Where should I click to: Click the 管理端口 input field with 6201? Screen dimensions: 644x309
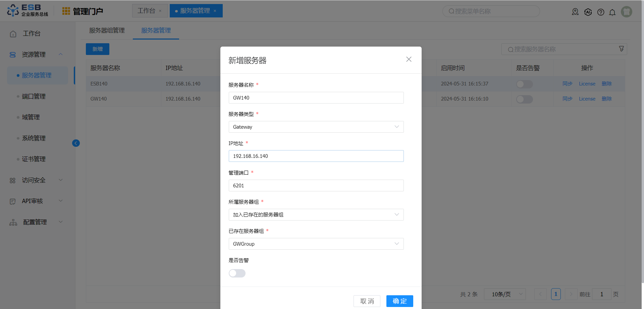[316, 186]
